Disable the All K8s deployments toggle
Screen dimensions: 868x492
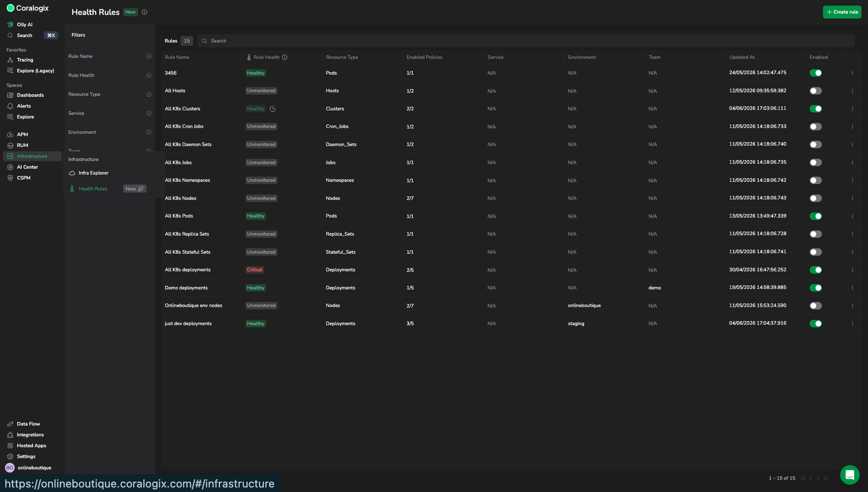(816, 270)
